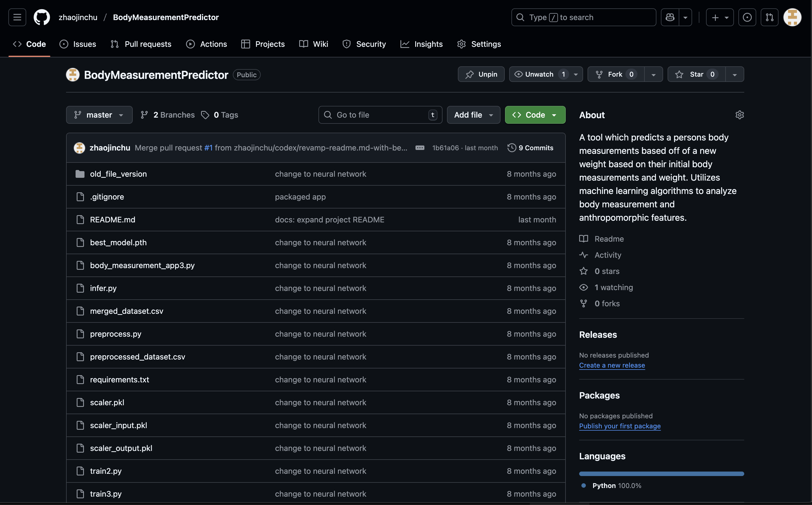Focus the Go to file search field

(x=380, y=115)
